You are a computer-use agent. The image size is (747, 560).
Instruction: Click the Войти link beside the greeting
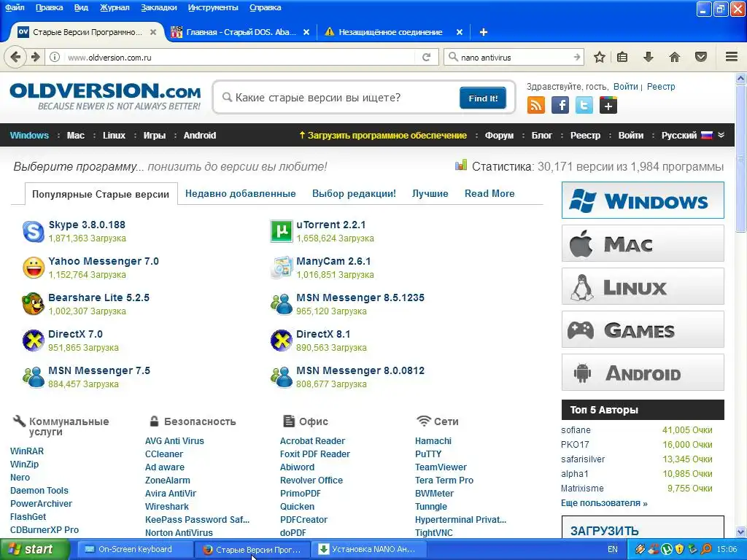click(625, 87)
